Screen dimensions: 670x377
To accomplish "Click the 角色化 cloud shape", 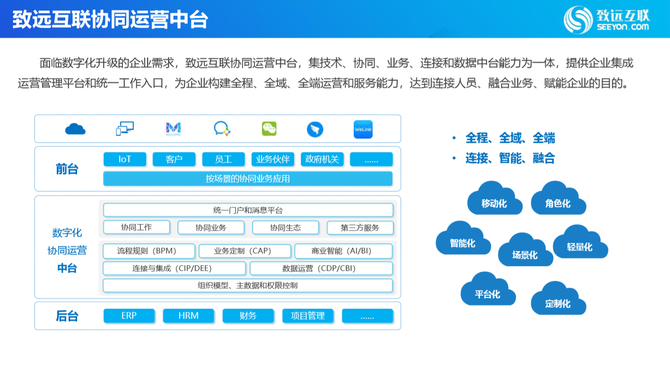I will tap(558, 198).
